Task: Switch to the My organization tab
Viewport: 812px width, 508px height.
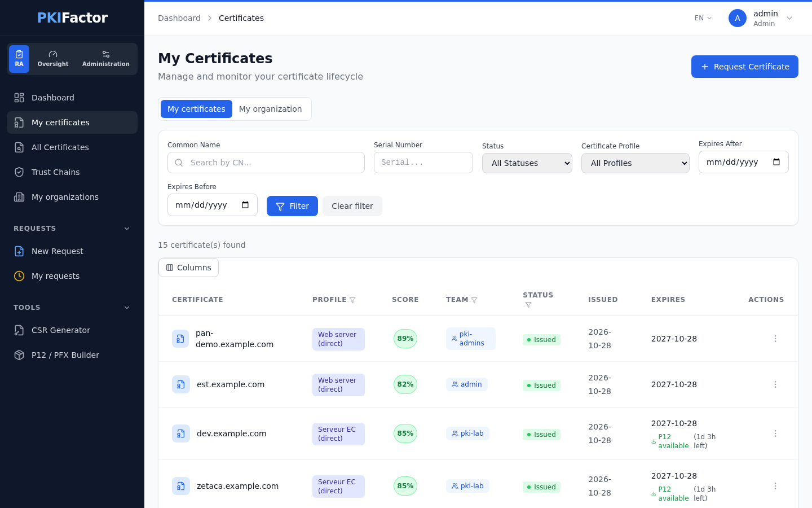Action: tap(271, 109)
